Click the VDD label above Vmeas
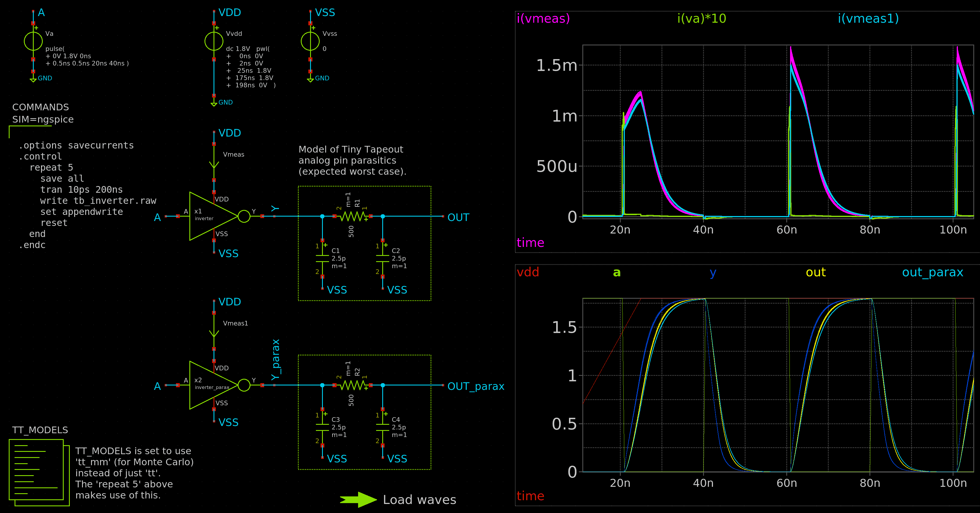Viewport: 980px width, 513px height. tap(230, 133)
